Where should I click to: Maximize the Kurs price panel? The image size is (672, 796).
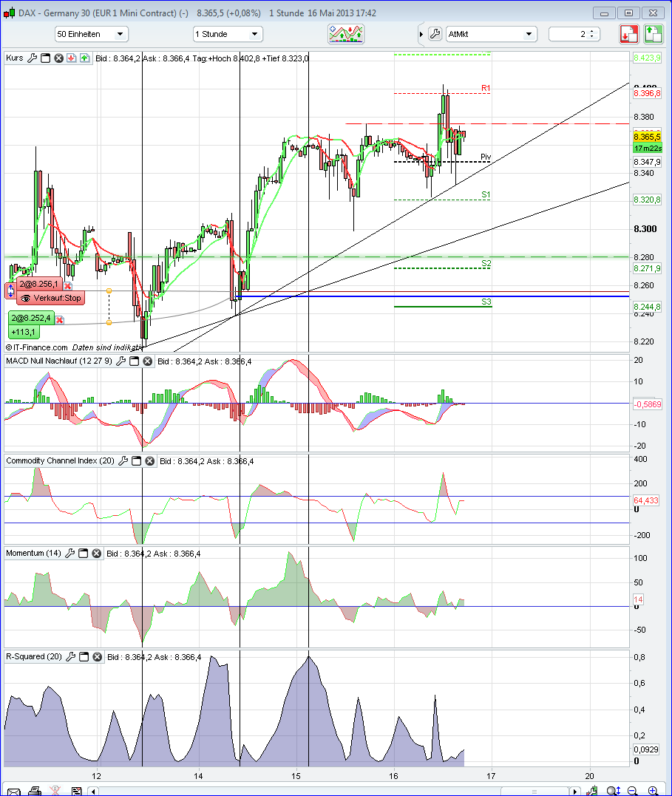[45, 58]
